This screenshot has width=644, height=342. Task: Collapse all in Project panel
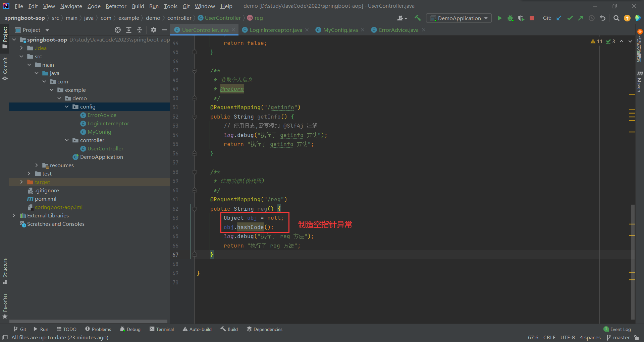[x=140, y=30]
